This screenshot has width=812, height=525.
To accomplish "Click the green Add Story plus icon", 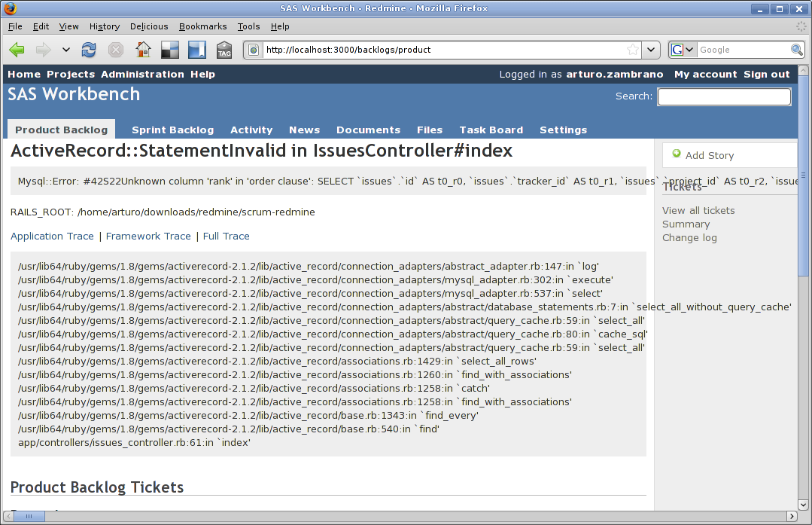I will 677,154.
